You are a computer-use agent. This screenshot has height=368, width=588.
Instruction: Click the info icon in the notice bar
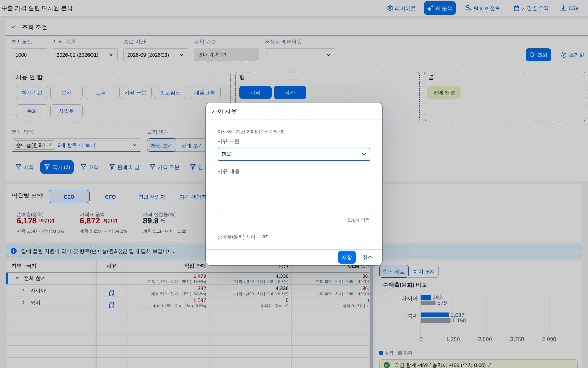14,251
